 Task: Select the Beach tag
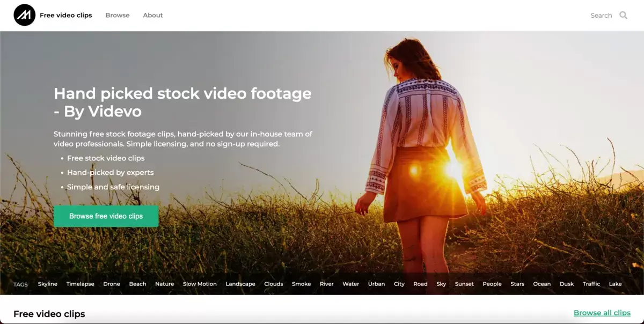coord(138,284)
